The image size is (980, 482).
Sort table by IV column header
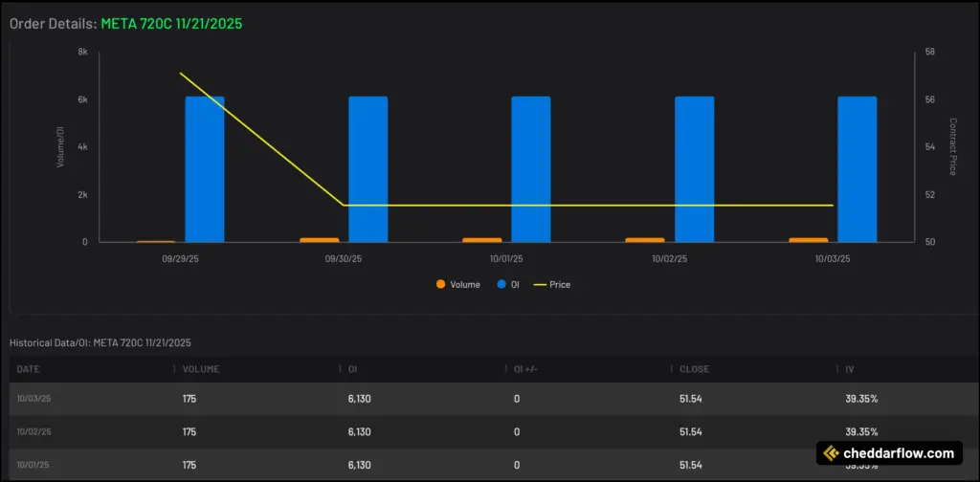850,369
